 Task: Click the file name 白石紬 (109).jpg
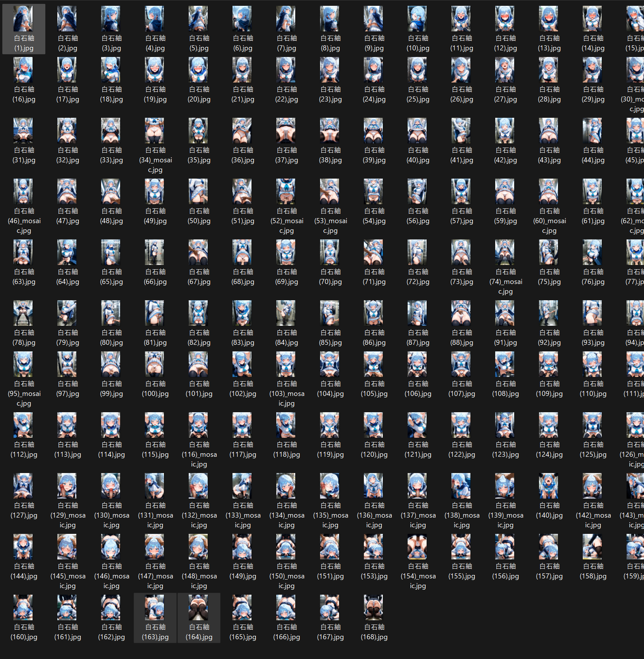pyautogui.click(x=549, y=389)
